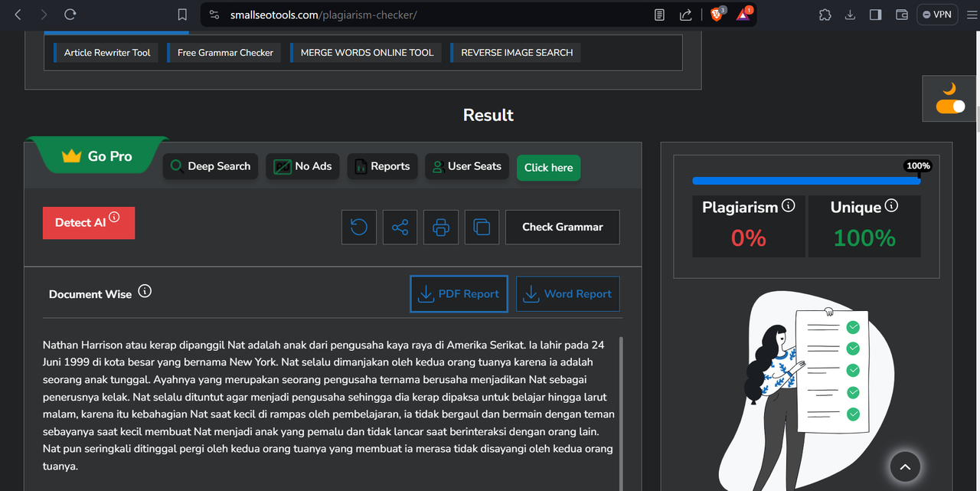Click the 100% unique value
Screen dimensions: 980x491
864,238
